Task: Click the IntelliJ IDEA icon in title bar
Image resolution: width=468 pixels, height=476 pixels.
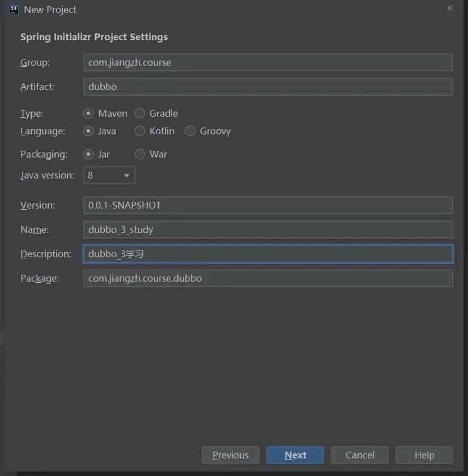Action: coord(14,10)
